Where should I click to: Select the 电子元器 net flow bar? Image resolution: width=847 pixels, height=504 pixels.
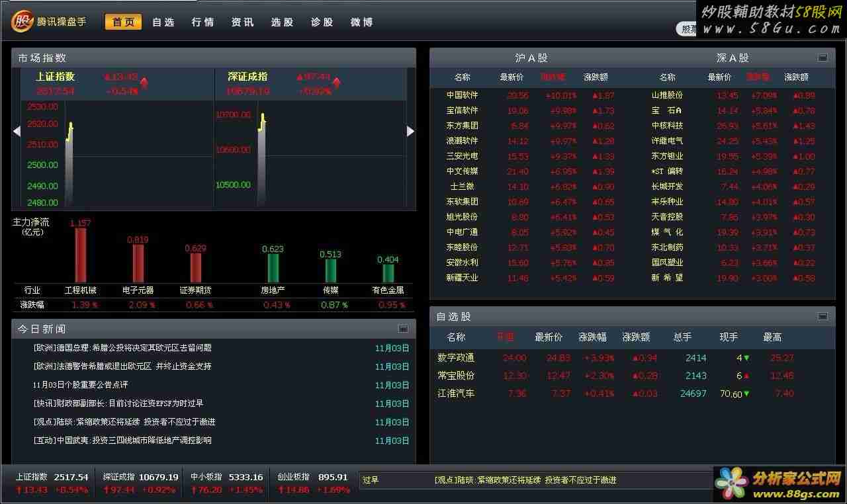[x=138, y=263]
